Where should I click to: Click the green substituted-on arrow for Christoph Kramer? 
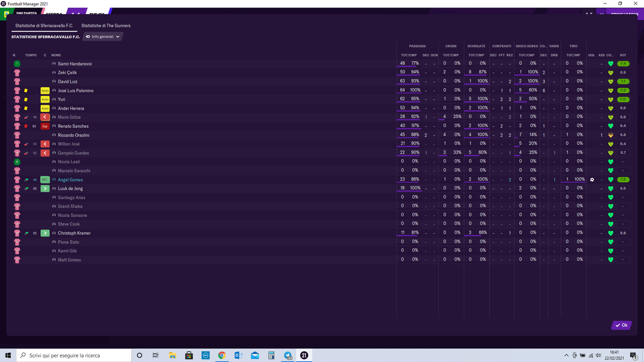45,233
